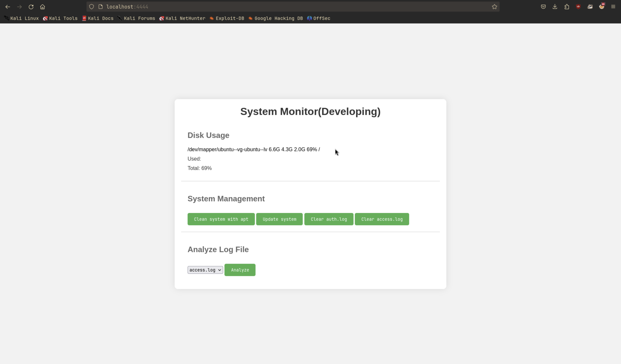
Task: Open Privacy Badger extension popup
Action: tap(590, 7)
